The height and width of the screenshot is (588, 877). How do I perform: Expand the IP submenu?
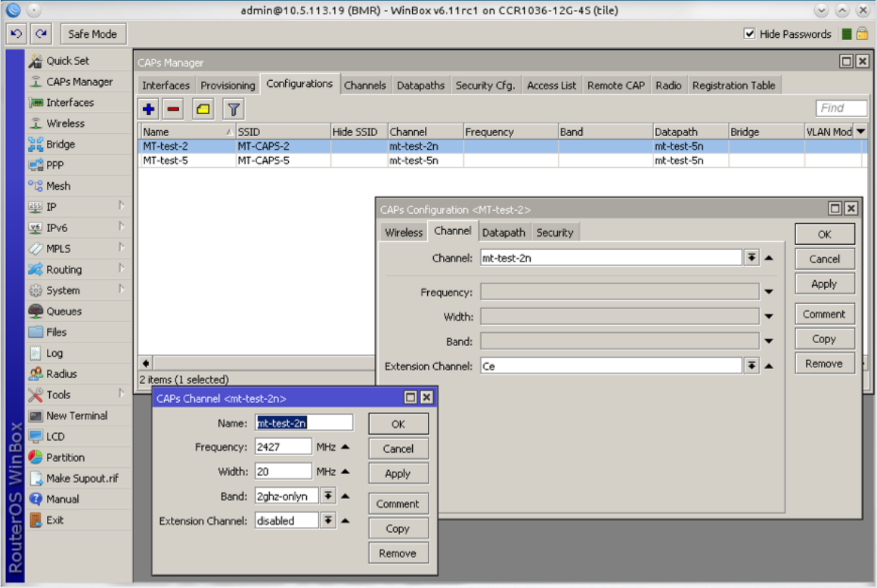(122, 206)
